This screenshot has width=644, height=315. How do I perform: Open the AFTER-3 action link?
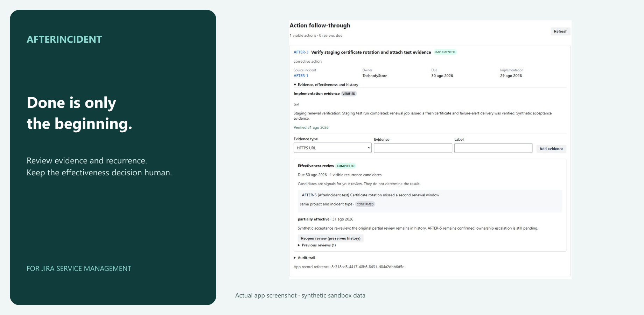301,52
